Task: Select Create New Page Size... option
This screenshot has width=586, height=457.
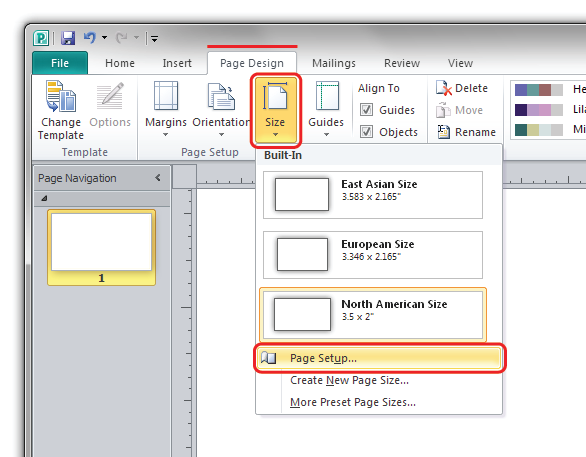Action: [349, 380]
